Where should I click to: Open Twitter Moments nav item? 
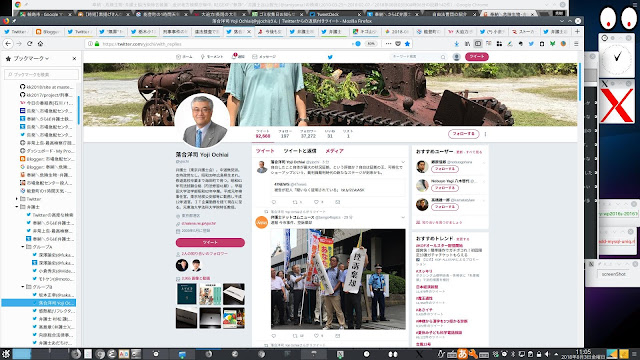[x=212, y=57]
